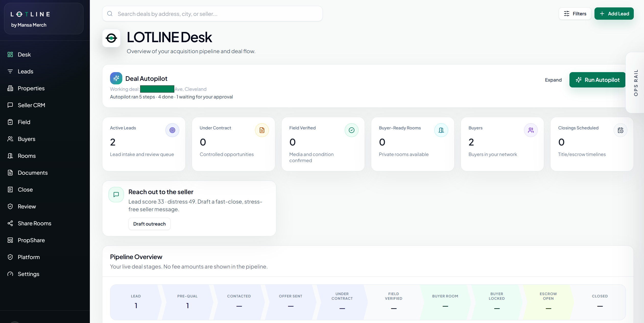
Task: Open Documents page
Action: click(x=33, y=173)
